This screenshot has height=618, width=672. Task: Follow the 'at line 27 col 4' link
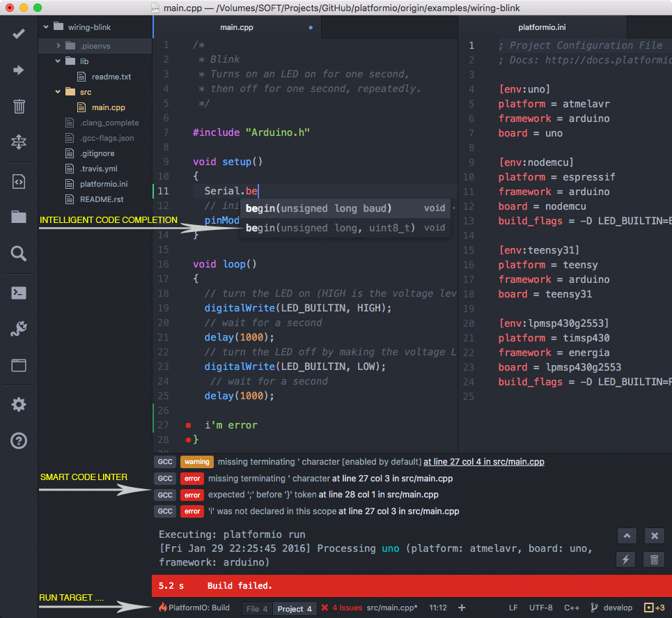pyautogui.click(x=484, y=462)
